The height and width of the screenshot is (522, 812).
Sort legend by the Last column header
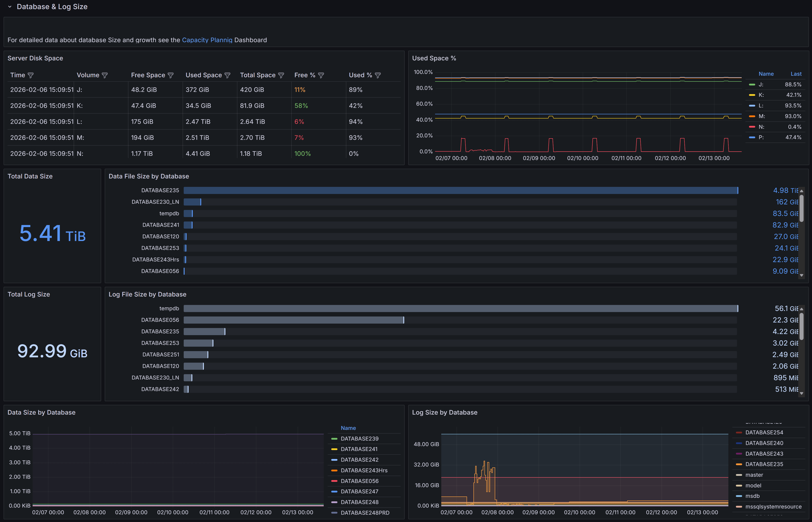796,74
